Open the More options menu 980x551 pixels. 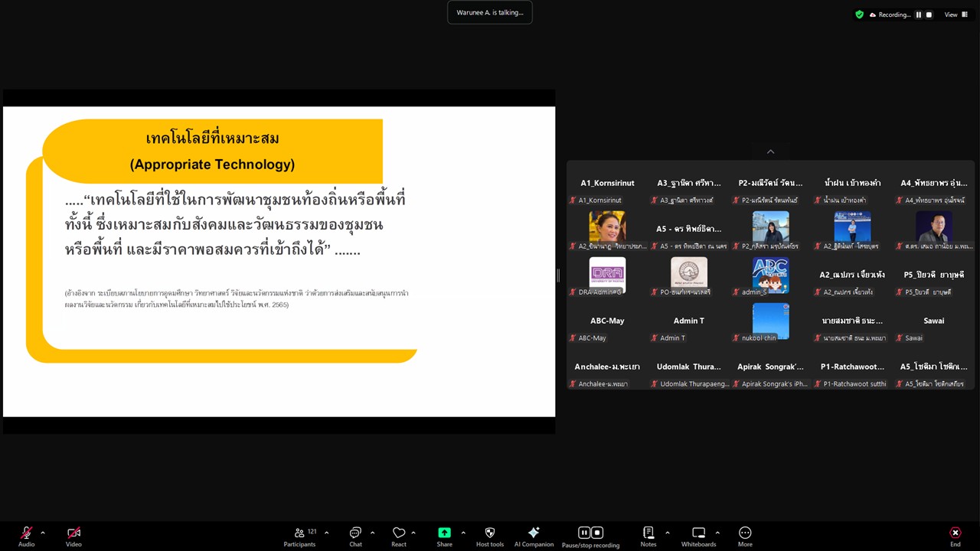tap(745, 536)
